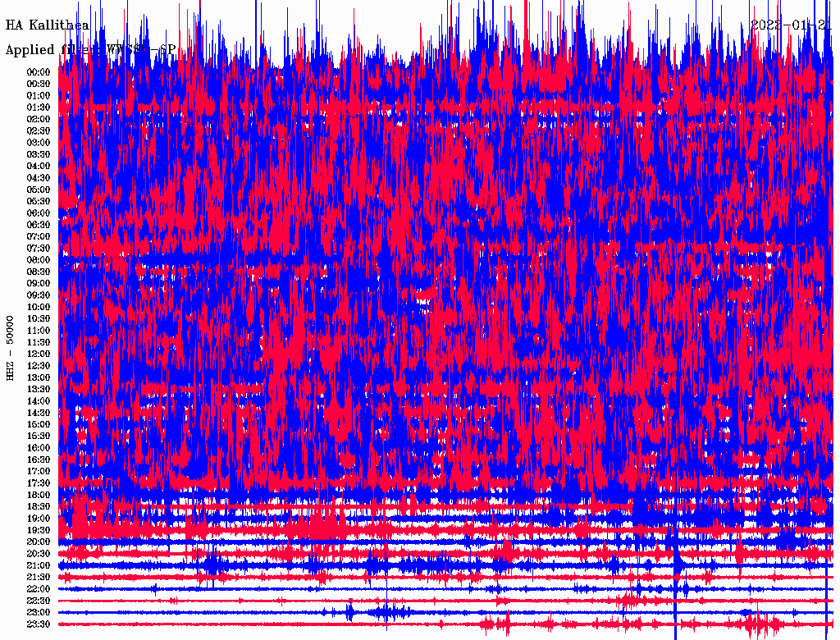Select the 13:30 time label
Screen dimensions: 840x640
[39, 389]
